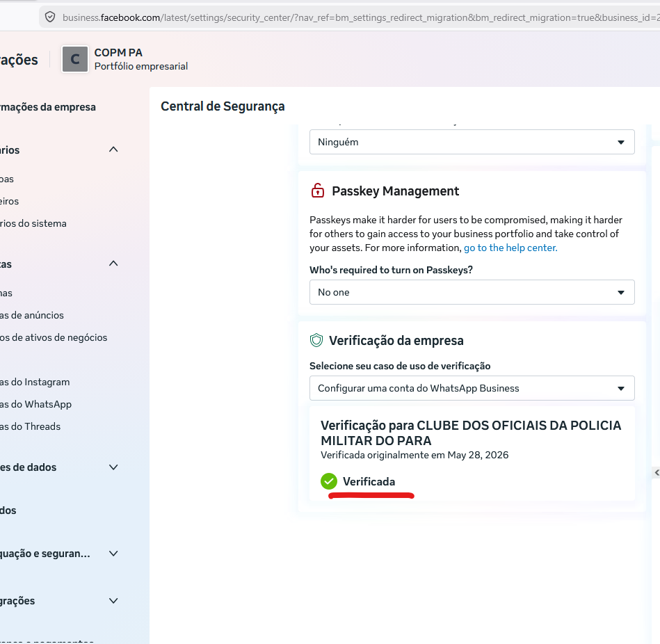Click the red Passkey Management lock icon

pos(318,191)
